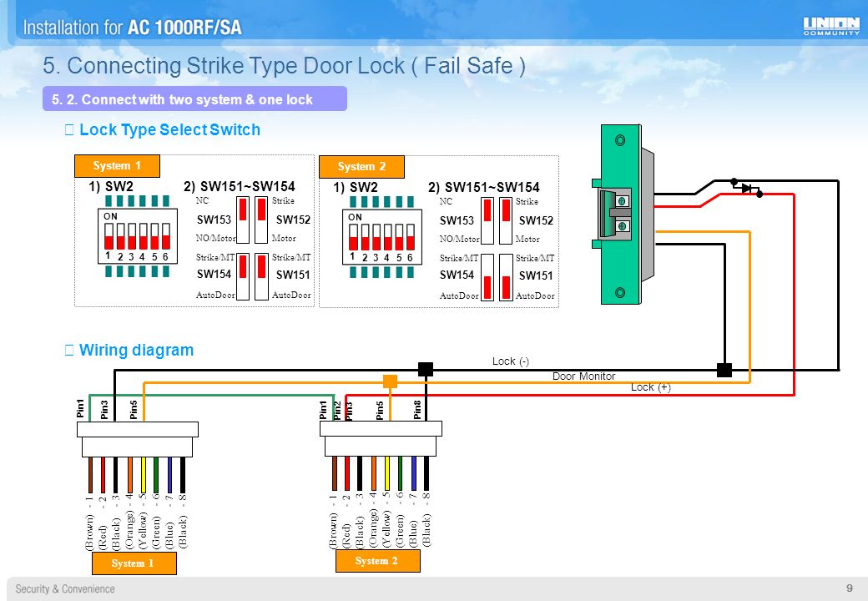Click the black junction square under the door strike

point(724,370)
